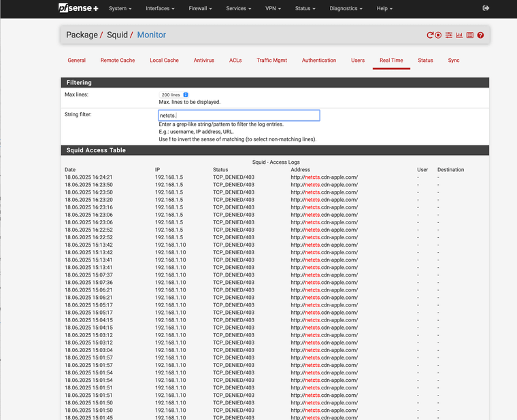Click the pfSense Plus logo

point(78,8)
